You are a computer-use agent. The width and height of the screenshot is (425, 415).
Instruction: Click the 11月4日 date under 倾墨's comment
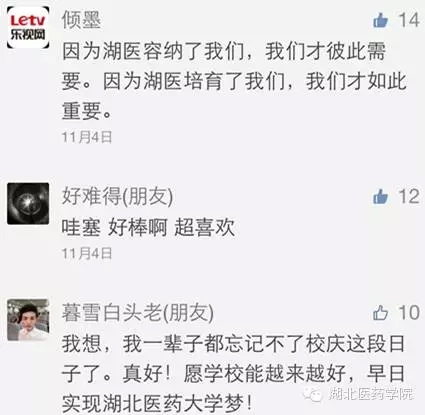[87, 137]
